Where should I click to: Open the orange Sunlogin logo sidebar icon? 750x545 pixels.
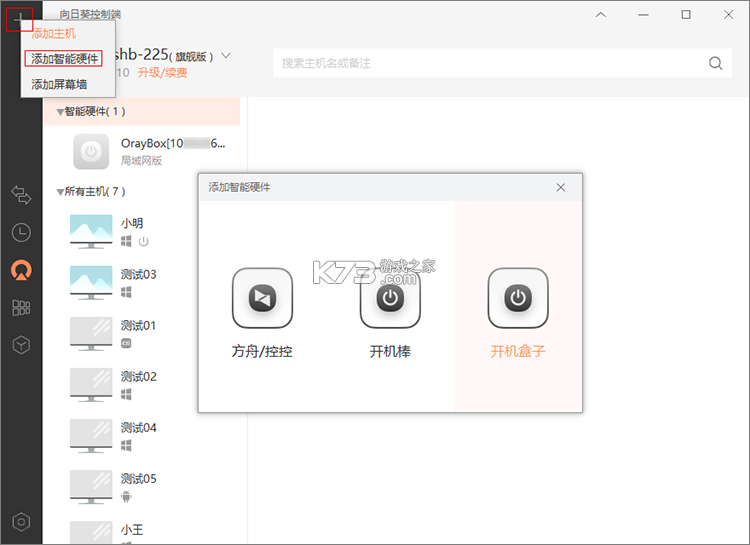click(x=21, y=270)
